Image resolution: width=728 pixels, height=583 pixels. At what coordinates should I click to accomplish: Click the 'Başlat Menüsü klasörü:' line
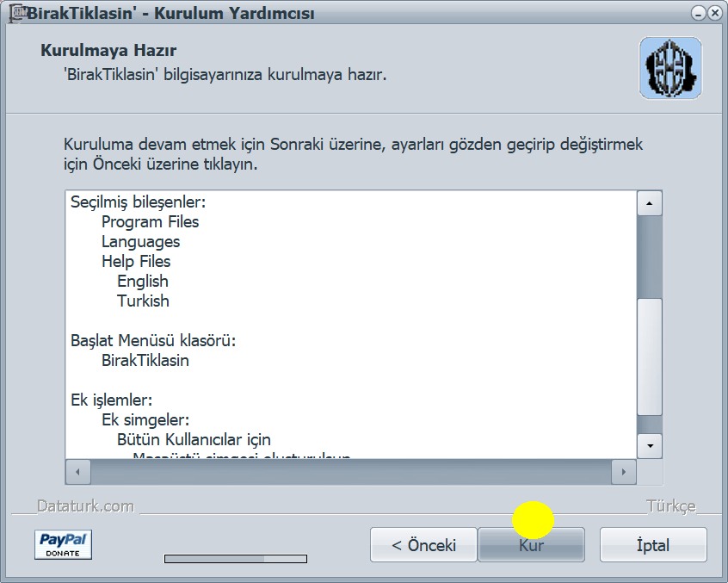153,341
